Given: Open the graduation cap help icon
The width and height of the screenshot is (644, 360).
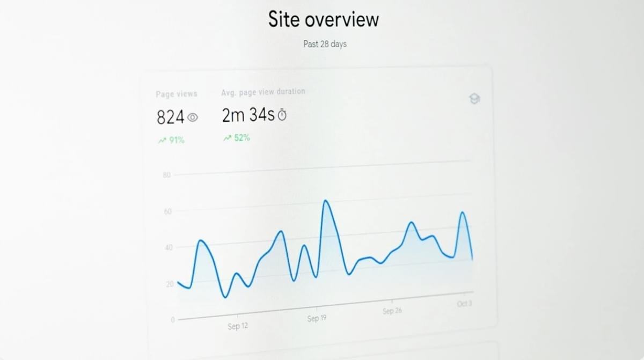Looking at the screenshot, I should (x=473, y=99).
